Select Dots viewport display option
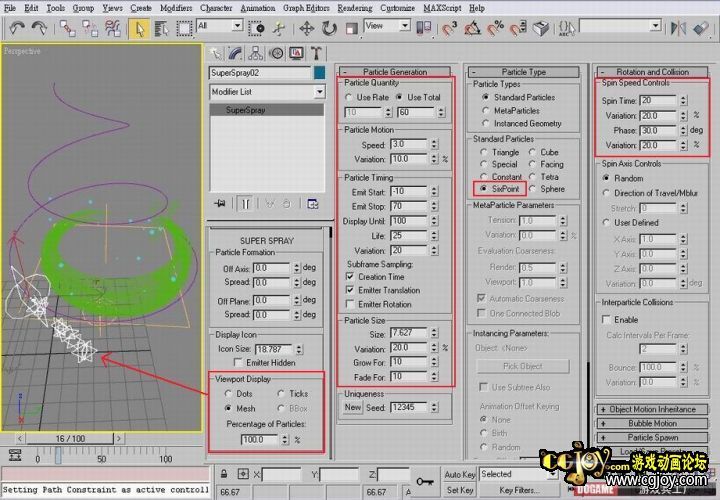 pos(228,393)
